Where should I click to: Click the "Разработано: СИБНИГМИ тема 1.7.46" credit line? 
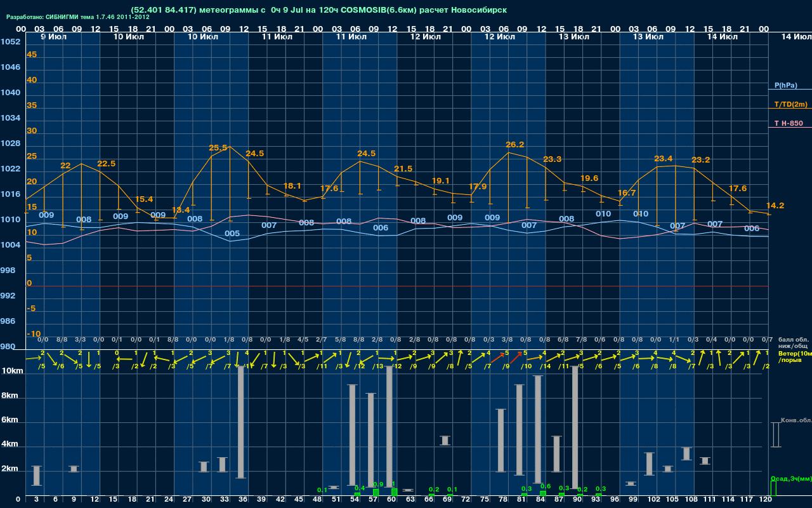click(78, 17)
